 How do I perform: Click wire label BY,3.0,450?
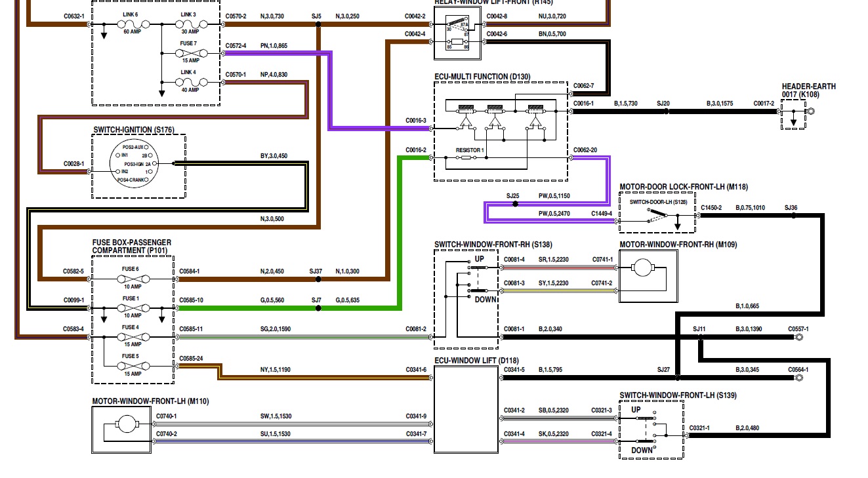[x=274, y=156]
